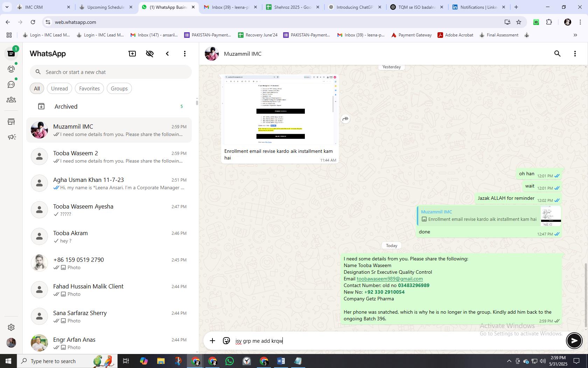
Task: Bookmark this page with star icon
Action: [519, 22]
